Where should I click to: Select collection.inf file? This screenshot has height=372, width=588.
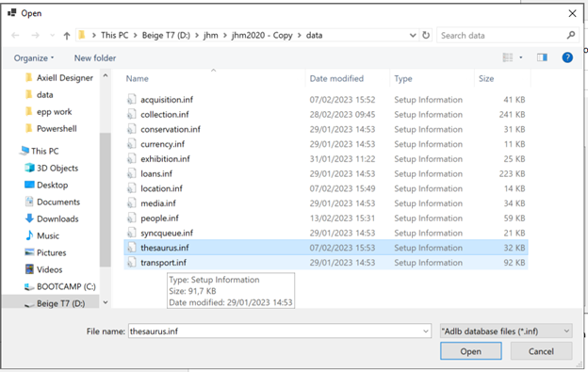point(325,114)
